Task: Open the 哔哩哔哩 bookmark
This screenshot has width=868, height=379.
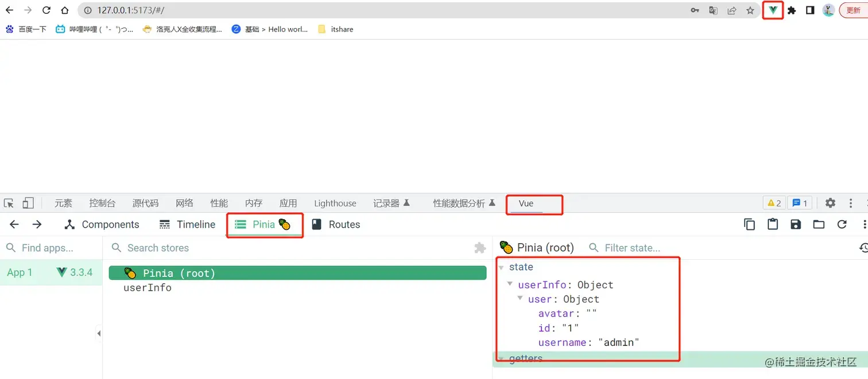Action: pos(95,29)
